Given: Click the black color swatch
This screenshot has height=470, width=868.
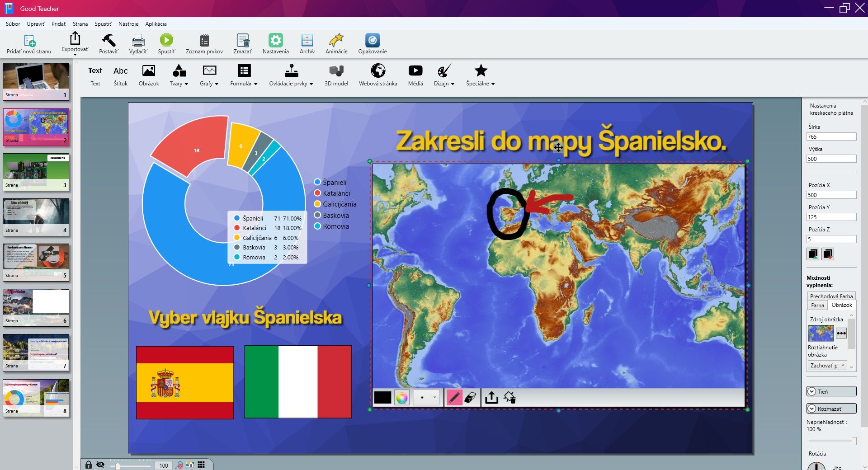Looking at the screenshot, I should pyautogui.click(x=382, y=398).
